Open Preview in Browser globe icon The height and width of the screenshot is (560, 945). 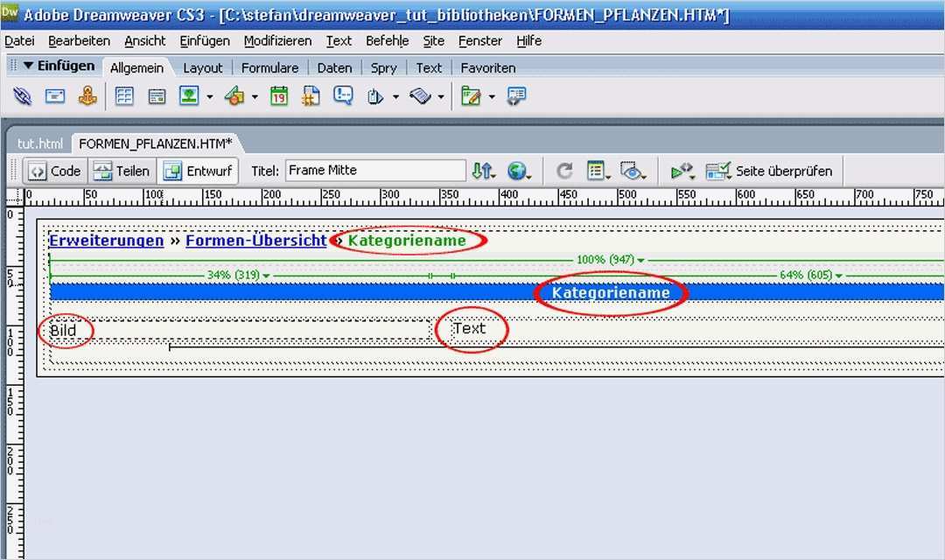(x=520, y=171)
